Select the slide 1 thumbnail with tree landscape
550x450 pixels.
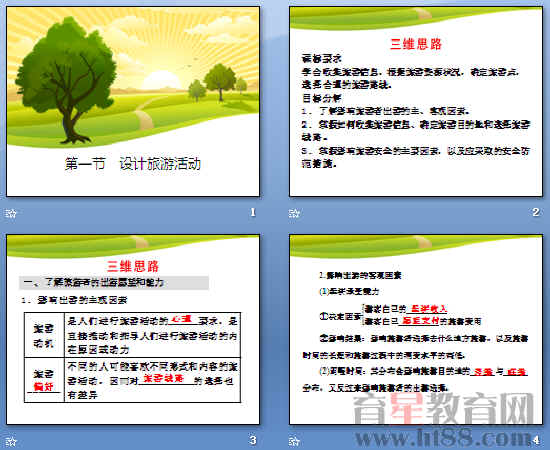click(133, 102)
